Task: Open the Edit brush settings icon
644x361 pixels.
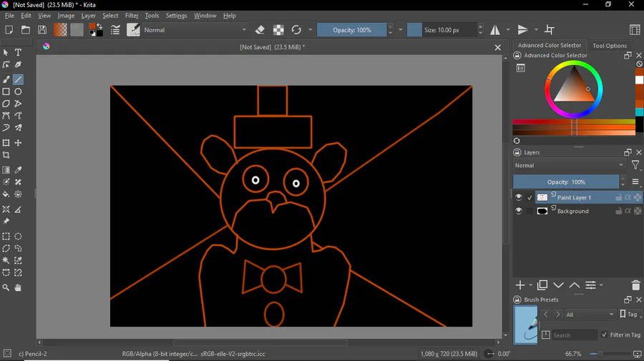Action: (115, 30)
